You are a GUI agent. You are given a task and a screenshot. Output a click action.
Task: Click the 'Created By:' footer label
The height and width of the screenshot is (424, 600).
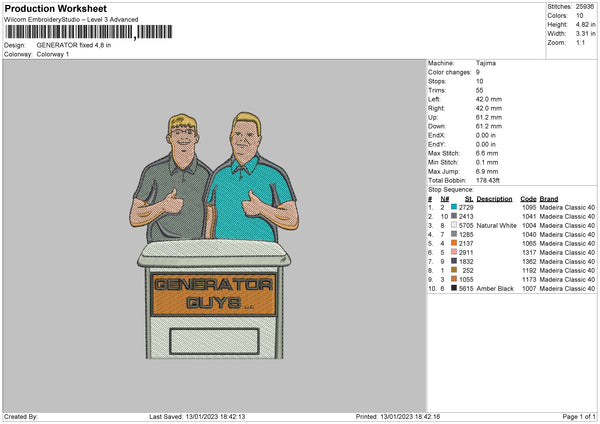[21, 417]
